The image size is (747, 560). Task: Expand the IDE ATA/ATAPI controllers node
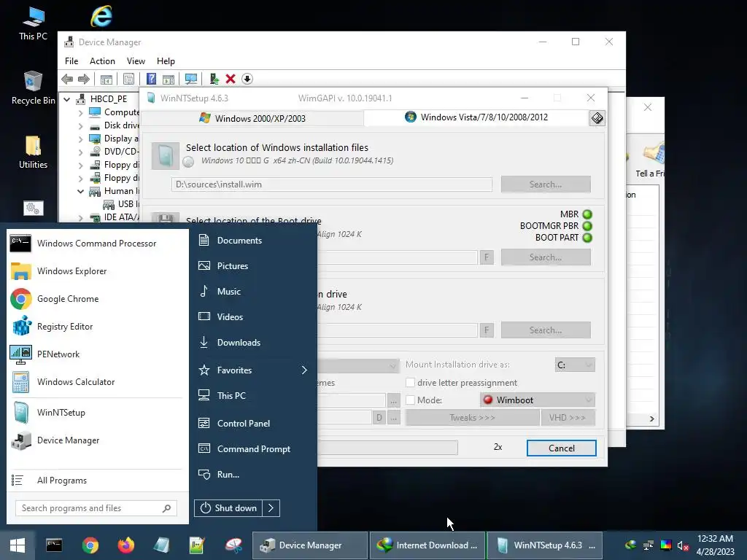pyautogui.click(x=80, y=217)
